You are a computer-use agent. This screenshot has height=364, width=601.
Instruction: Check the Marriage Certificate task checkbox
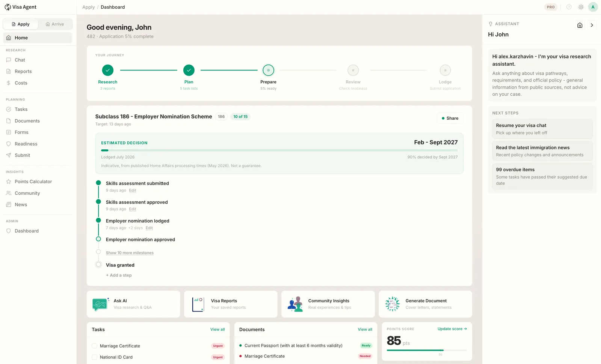click(95, 346)
